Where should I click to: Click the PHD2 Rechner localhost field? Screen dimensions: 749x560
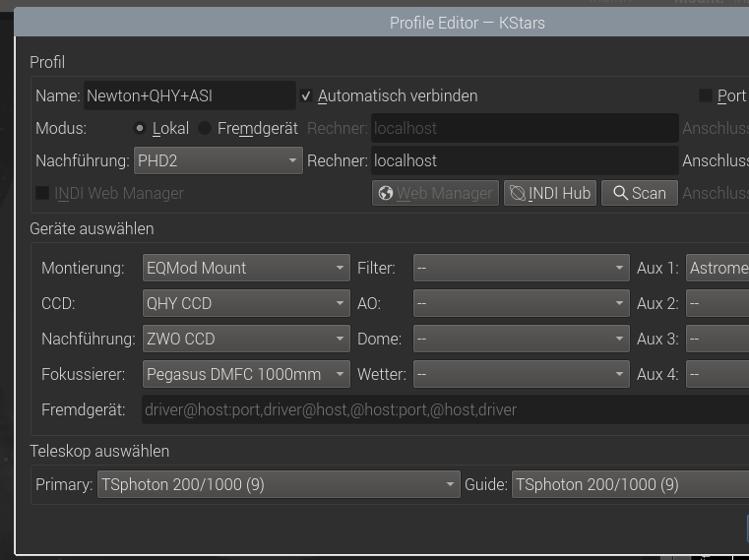coord(525,160)
